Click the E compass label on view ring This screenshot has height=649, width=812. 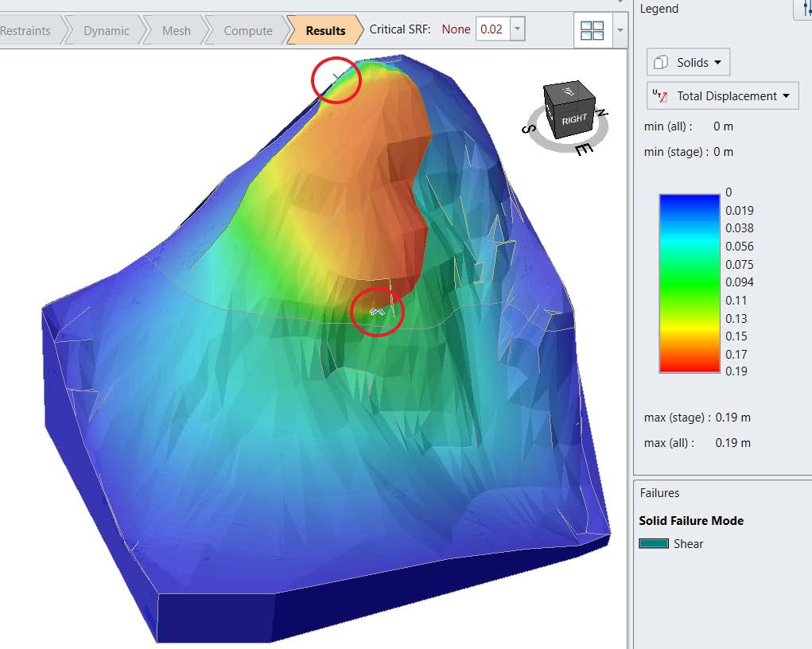pyautogui.click(x=583, y=149)
